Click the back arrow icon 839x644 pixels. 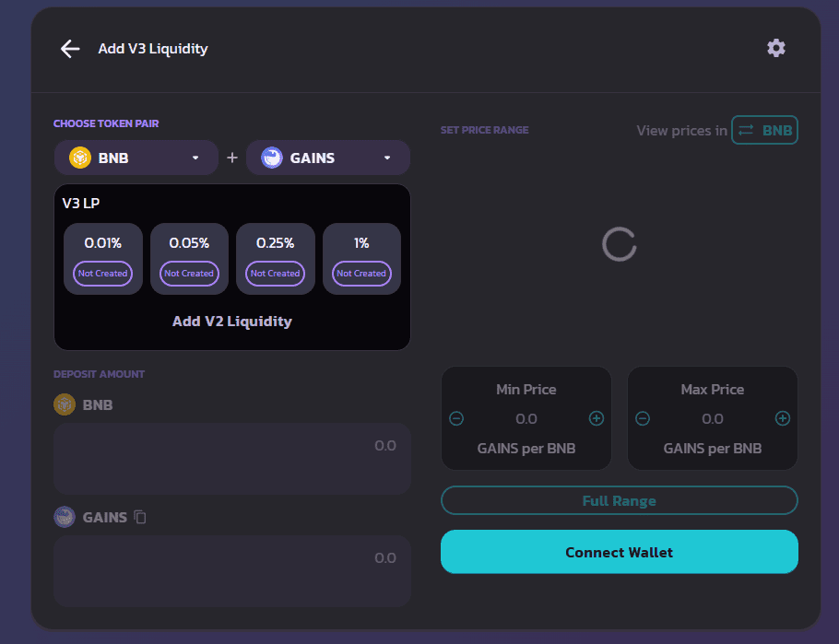pos(70,49)
